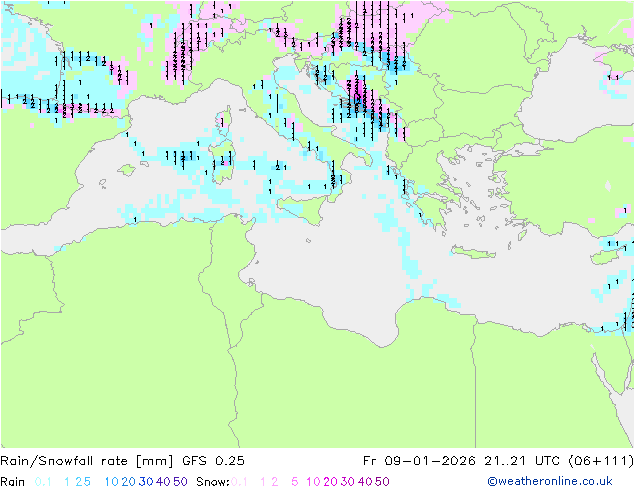Select the snow legend value 20

[330, 482]
